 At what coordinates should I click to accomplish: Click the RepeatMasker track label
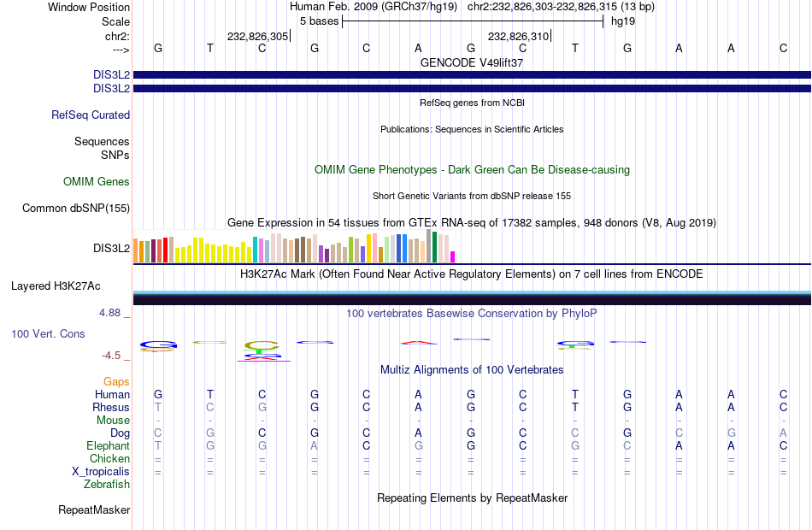(94, 509)
